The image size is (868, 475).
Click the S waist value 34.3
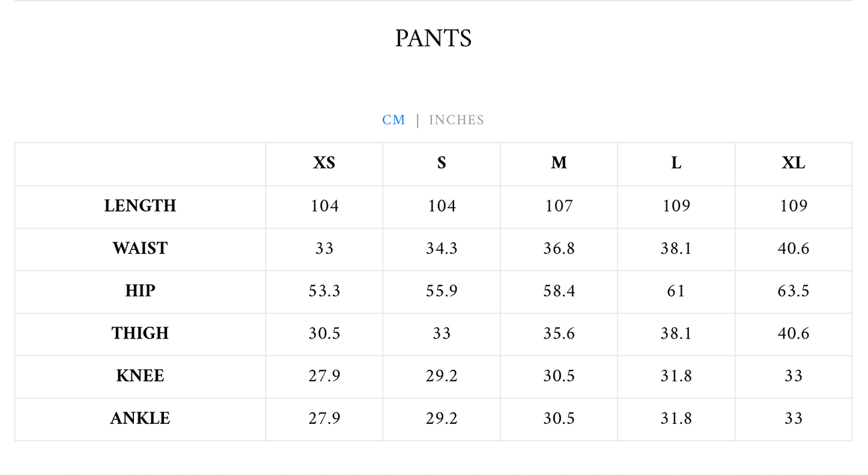pos(442,249)
